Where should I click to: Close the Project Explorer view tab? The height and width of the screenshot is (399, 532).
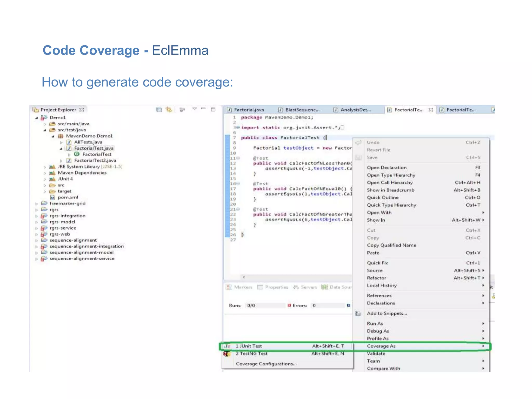(x=82, y=110)
